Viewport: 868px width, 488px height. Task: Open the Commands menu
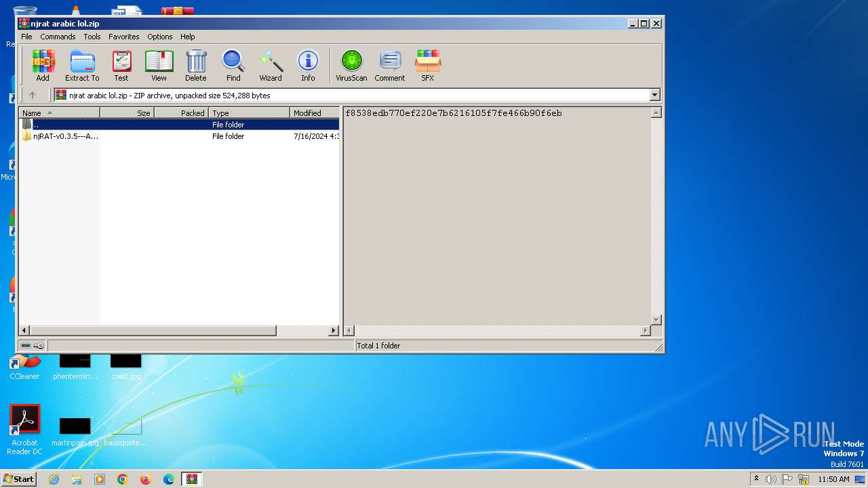[x=58, y=37]
